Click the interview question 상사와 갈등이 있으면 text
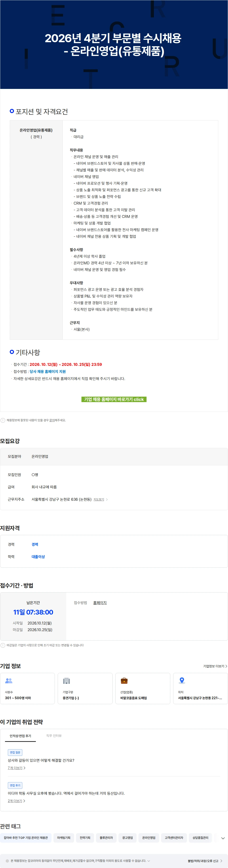Viewport: 228px width, 868px height. (x=41, y=760)
